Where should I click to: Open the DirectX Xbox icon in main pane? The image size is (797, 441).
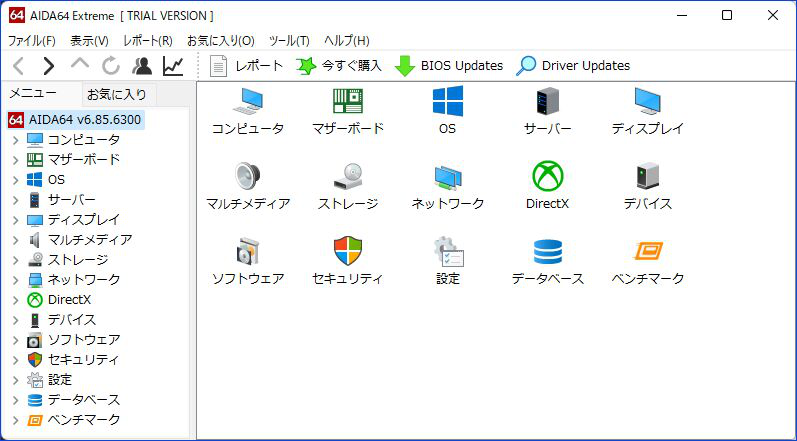pyautogui.click(x=547, y=176)
